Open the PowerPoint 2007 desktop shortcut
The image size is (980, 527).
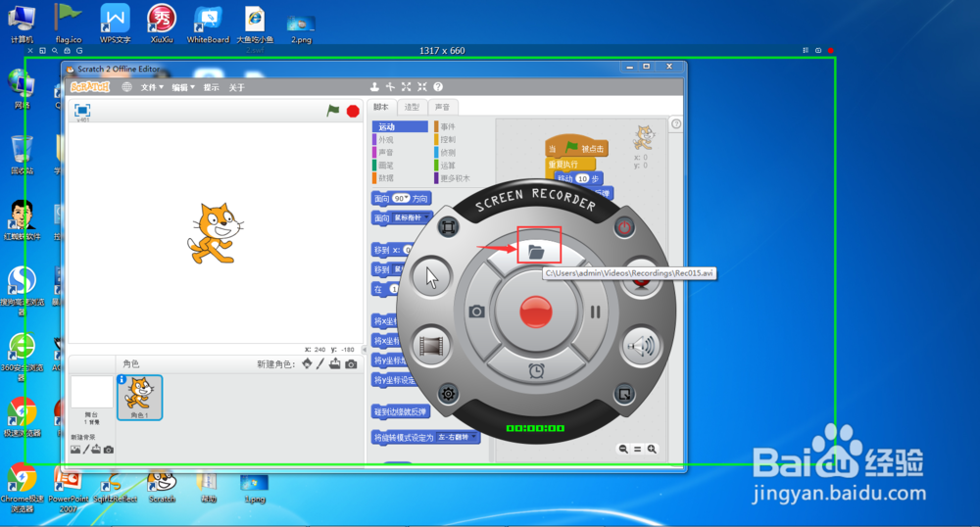[x=69, y=488]
